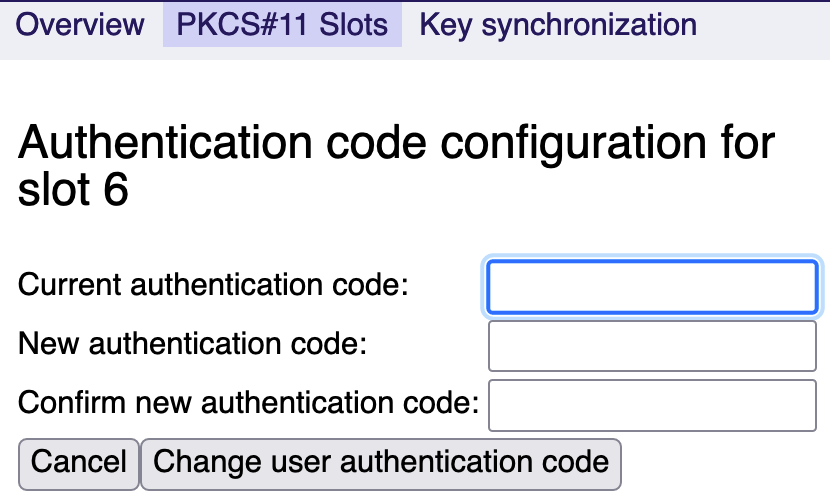Open the Overview tab
The height and width of the screenshot is (502, 830).
click(x=80, y=24)
